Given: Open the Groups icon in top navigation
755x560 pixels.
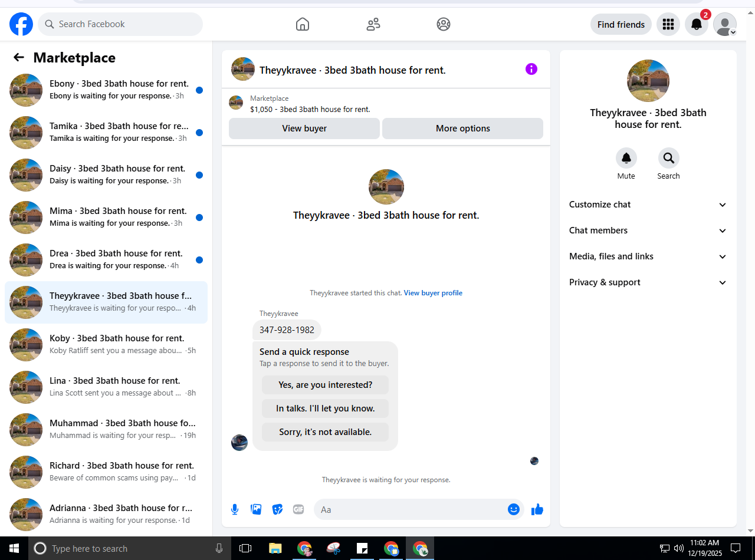Looking at the screenshot, I should 444,24.
